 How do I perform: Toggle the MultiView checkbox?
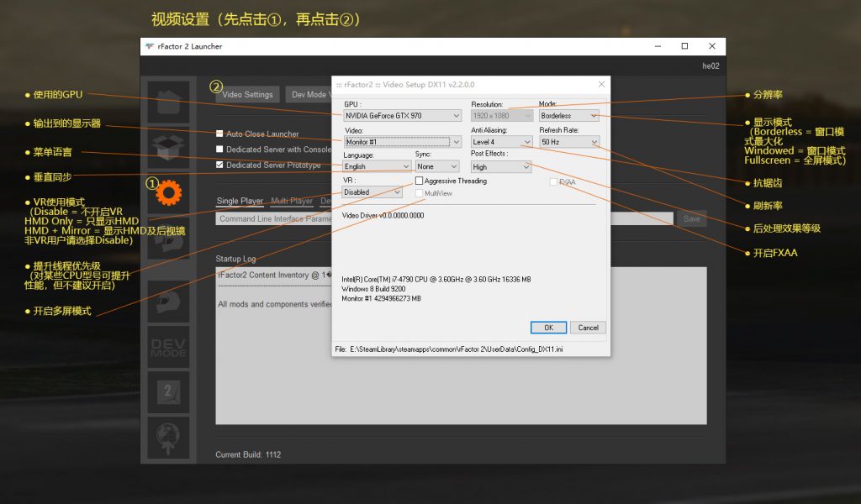pos(419,193)
